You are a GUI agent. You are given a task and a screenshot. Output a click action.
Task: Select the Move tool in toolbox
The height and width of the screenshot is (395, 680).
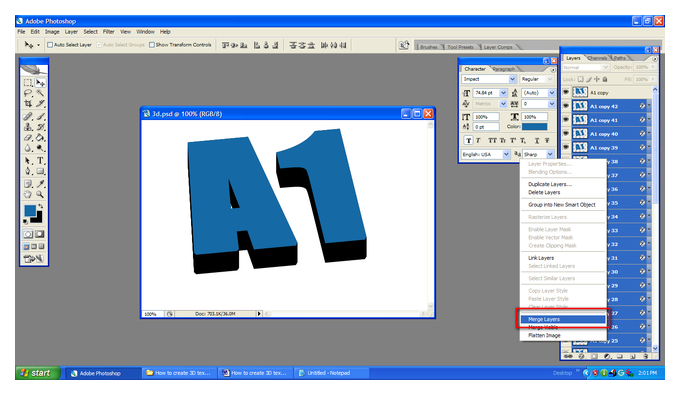pyautogui.click(x=40, y=82)
